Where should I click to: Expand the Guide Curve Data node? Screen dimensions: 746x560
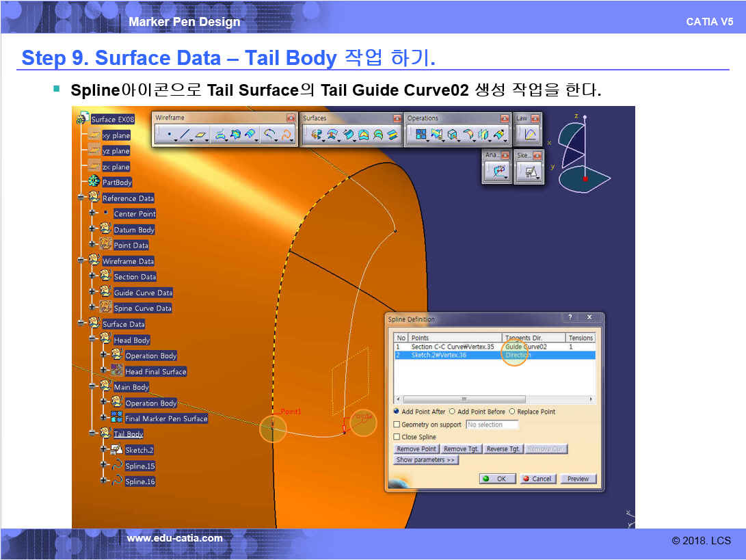[92, 293]
